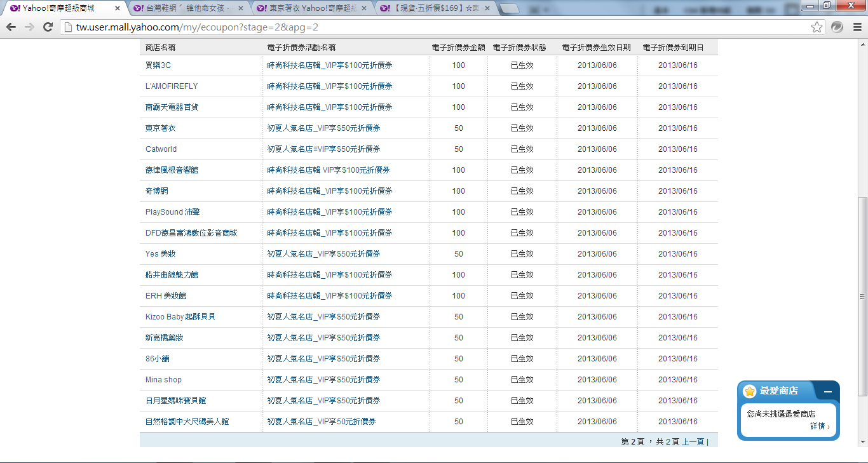Click the star icon in 最愛商店 widget
Image resolution: width=868 pixels, height=463 pixels.
[750, 391]
